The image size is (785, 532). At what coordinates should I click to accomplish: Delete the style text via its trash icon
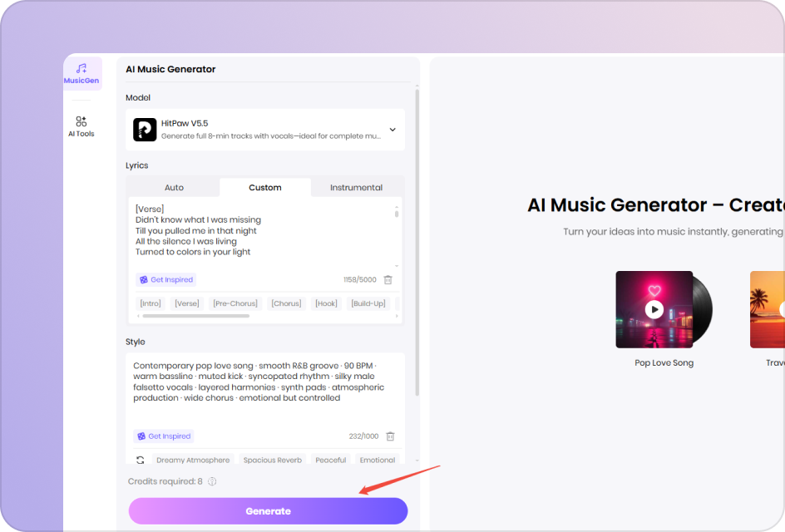[x=389, y=436]
